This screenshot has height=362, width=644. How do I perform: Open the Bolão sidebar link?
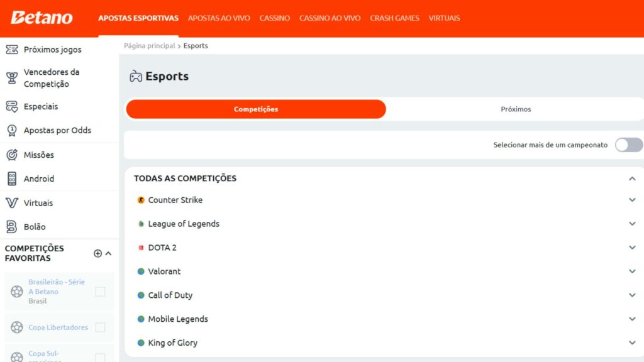coord(35,226)
